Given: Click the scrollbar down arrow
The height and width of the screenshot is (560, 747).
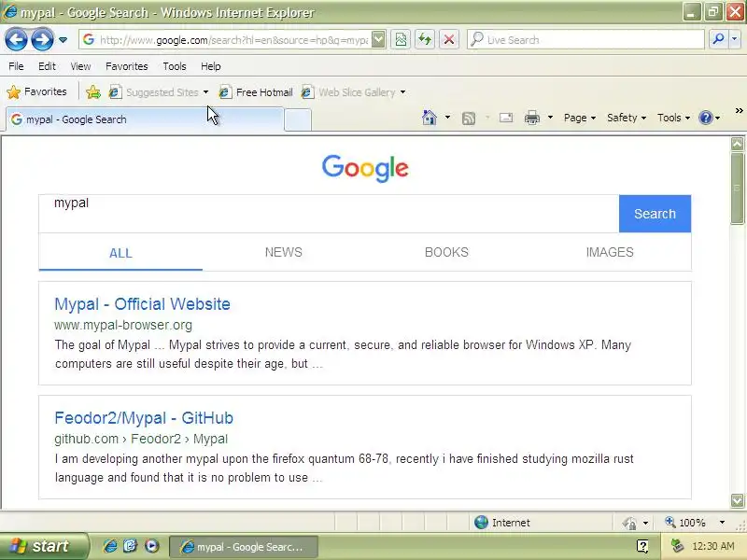Looking at the screenshot, I should 737,500.
